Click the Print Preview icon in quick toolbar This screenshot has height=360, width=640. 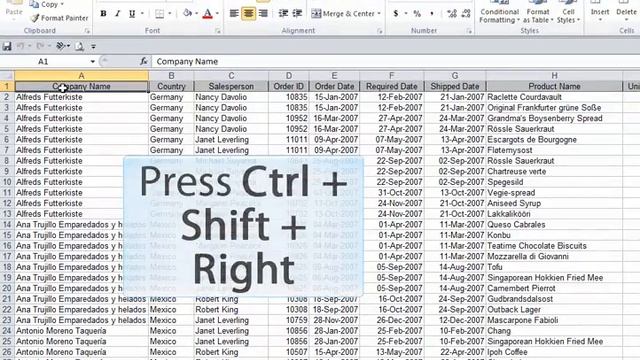click(79, 47)
